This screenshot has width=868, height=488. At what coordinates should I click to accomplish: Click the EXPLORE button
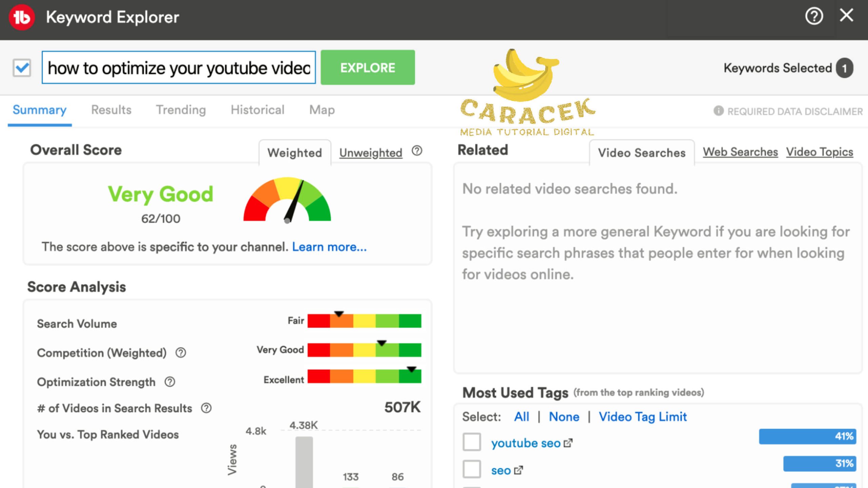point(368,67)
